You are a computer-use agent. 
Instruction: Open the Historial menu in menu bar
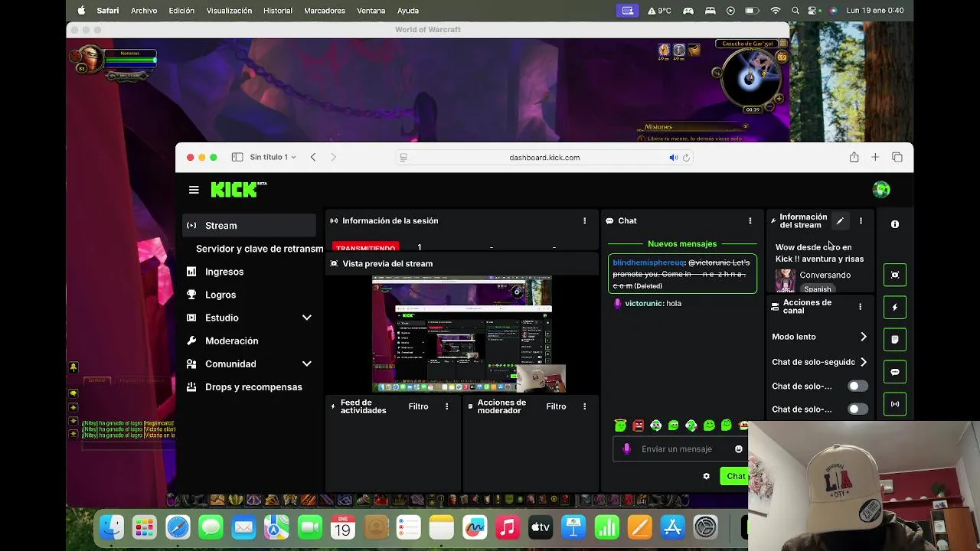(x=277, y=11)
